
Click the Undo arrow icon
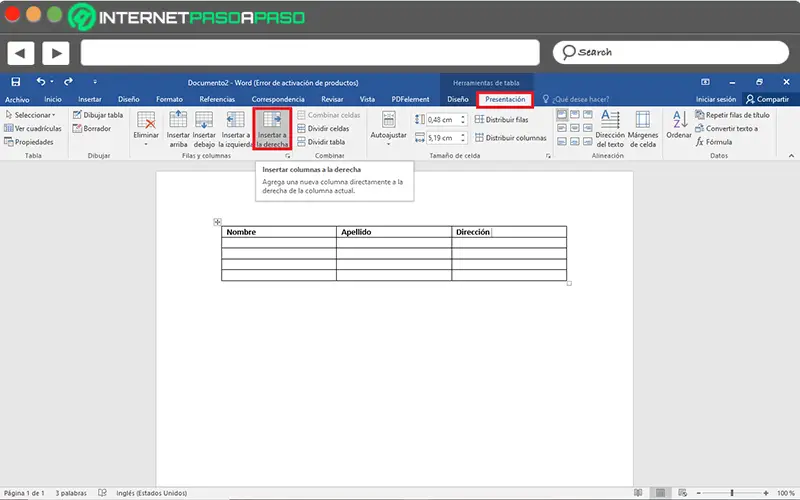pos(41,81)
